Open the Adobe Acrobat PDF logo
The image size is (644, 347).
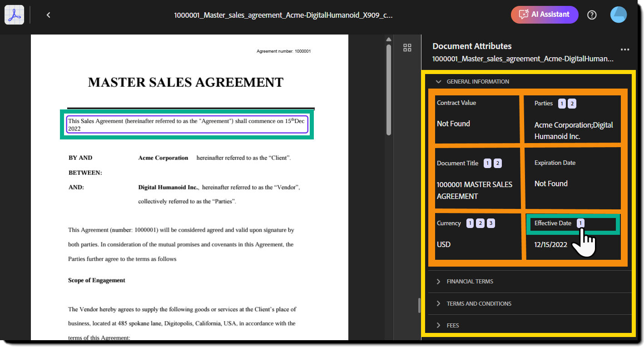point(14,14)
